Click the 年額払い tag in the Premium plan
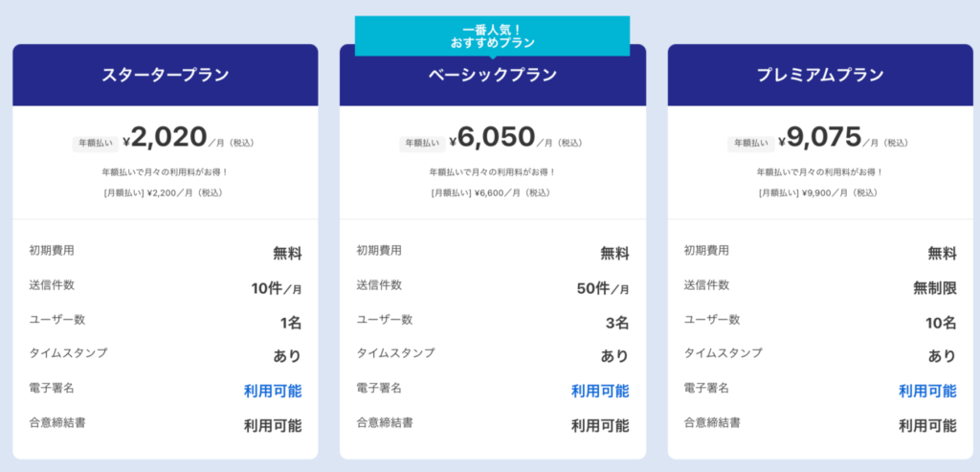 pyautogui.click(x=750, y=144)
